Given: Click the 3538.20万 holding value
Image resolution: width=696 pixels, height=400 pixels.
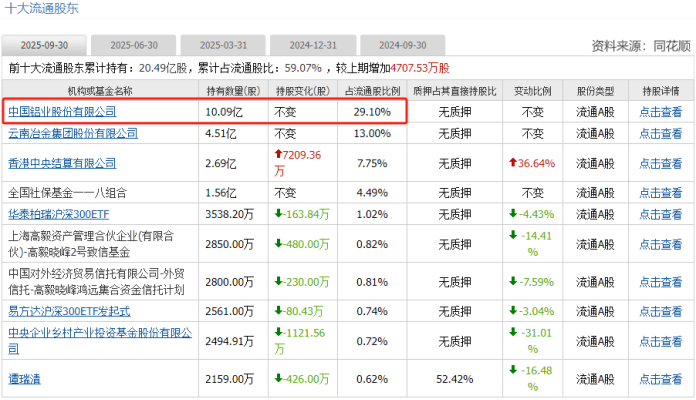Looking at the screenshot, I should (229, 214).
